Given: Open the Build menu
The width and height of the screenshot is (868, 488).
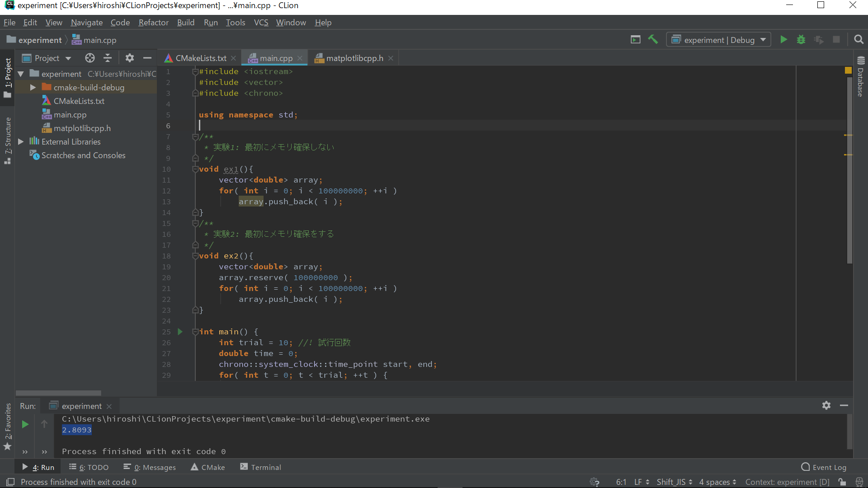Looking at the screenshot, I should pyautogui.click(x=185, y=22).
